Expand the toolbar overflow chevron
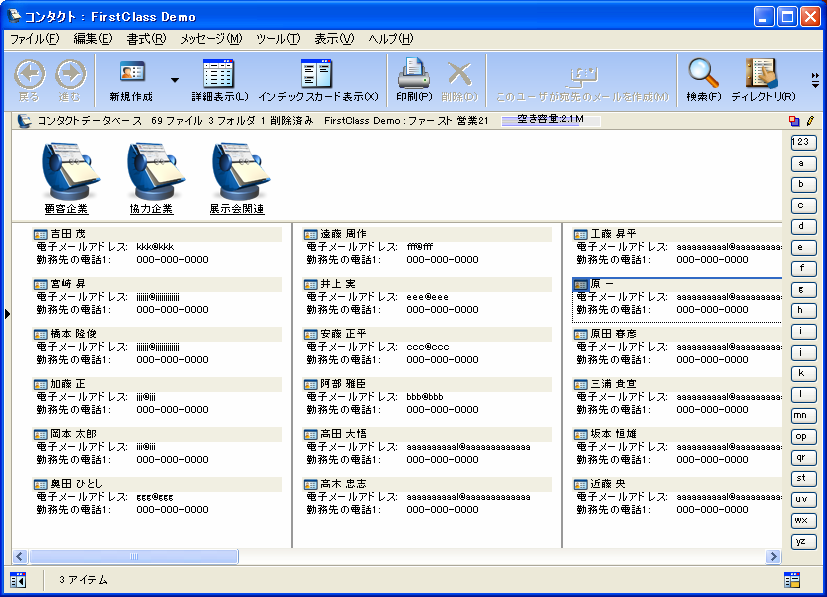This screenshot has height=597, width=827. coord(815,80)
